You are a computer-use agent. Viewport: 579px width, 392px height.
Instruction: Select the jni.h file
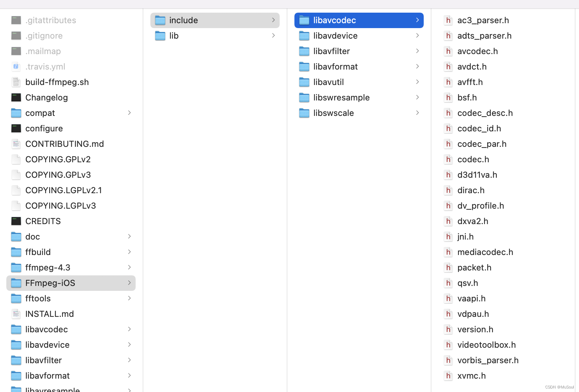[x=503, y=237]
